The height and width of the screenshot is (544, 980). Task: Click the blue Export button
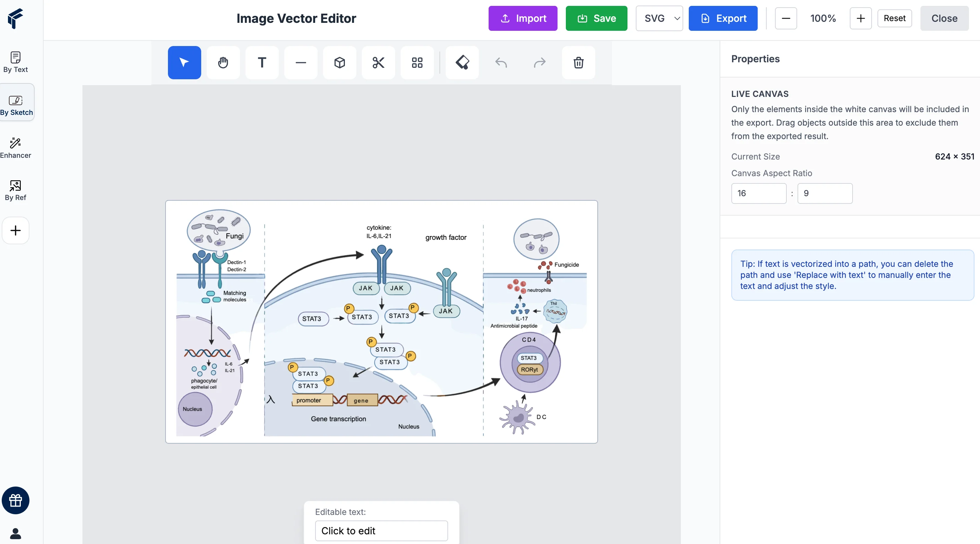pyautogui.click(x=722, y=18)
